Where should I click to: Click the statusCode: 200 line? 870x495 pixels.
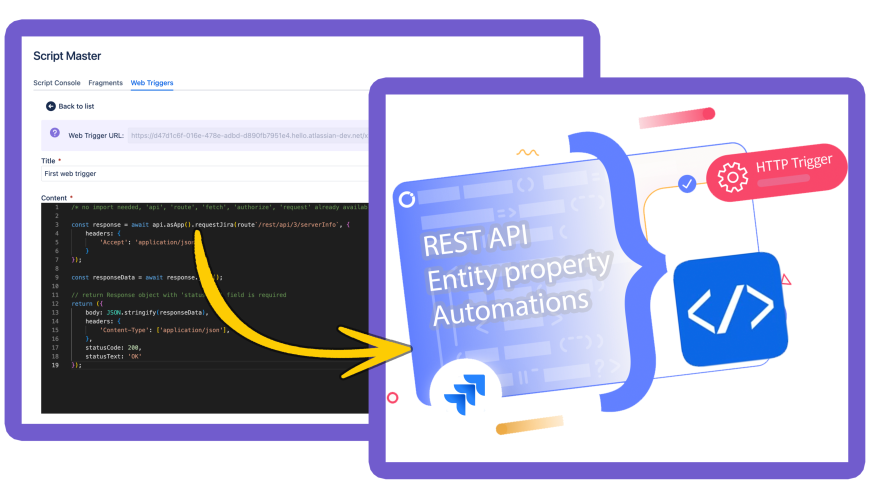[x=113, y=347]
